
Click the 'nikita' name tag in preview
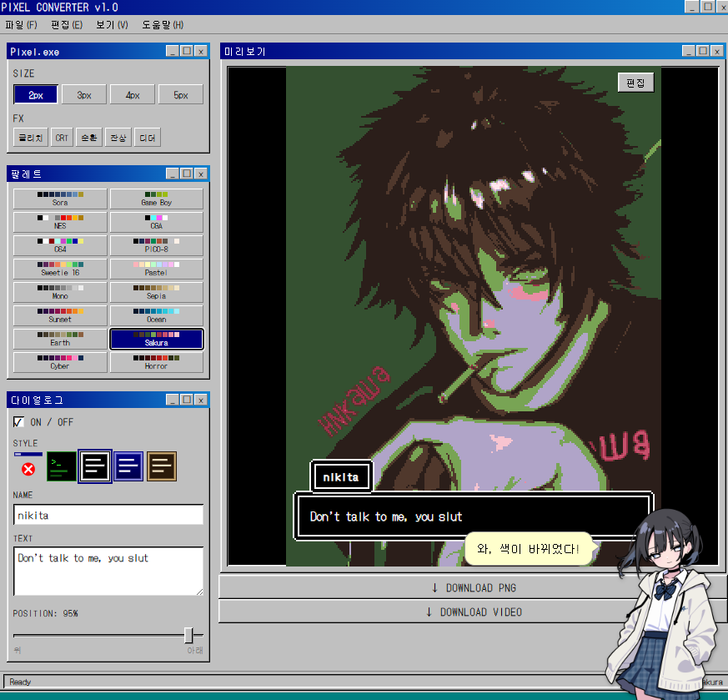point(341,477)
